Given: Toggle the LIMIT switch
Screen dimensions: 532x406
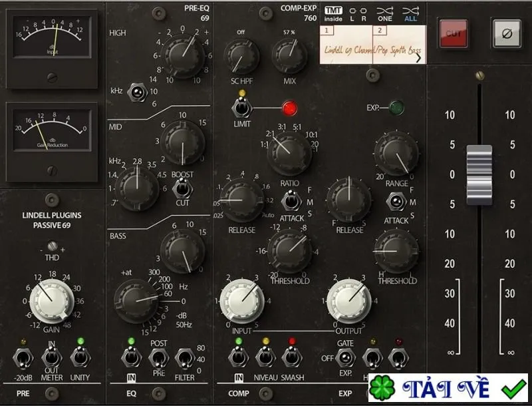Looking at the screenshot, I should click(241, 108).
